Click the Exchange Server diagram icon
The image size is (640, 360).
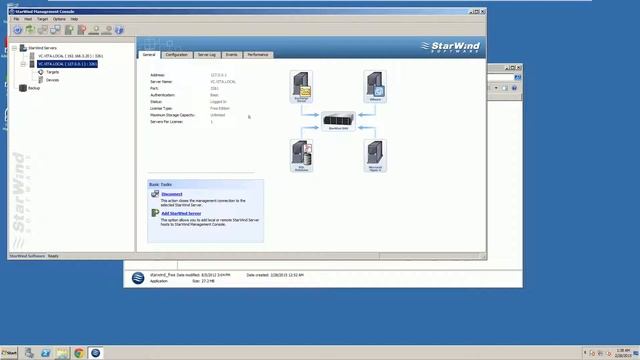(x=301, y=86)
